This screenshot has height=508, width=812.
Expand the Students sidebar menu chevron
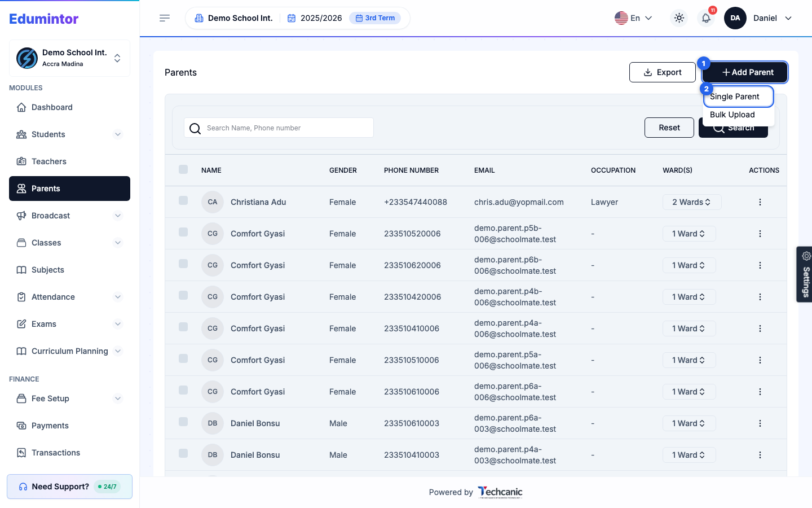[x=118, y=134]
